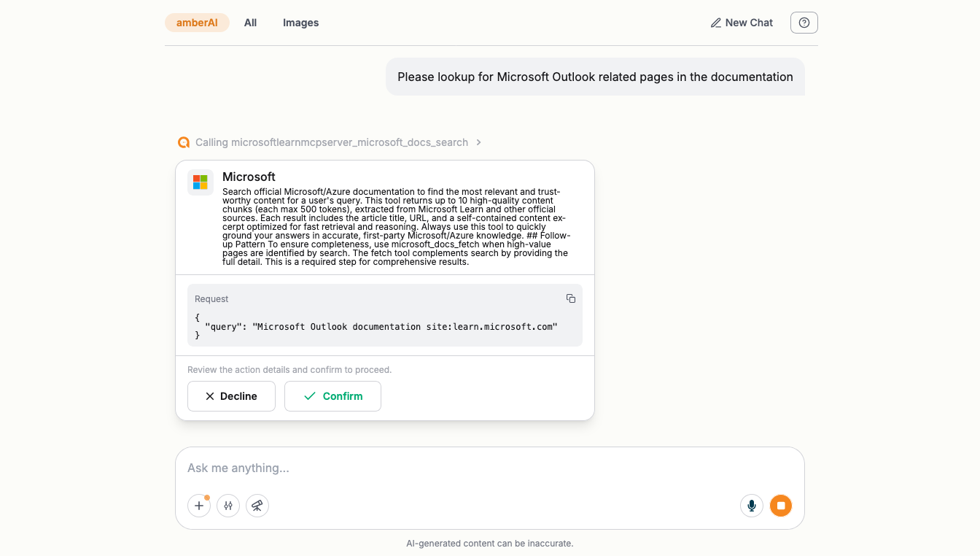Open the tuning sliders settings icon
980x556 pixels.
tap(228, 506)
